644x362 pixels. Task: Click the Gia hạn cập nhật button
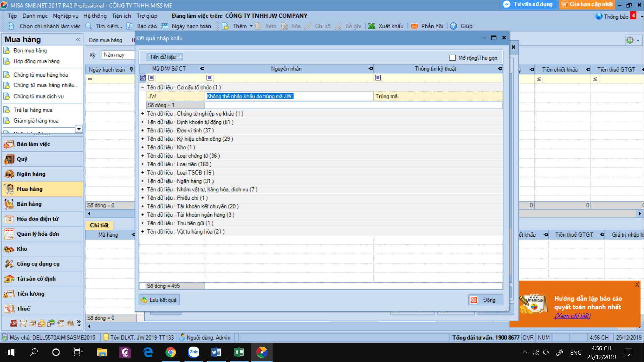click(x=587, y=5)
